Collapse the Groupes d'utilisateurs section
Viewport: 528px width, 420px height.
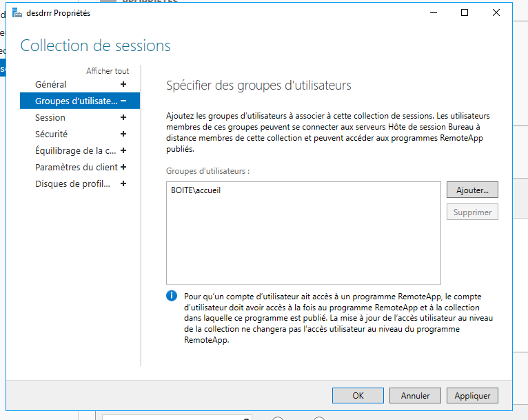[x=123, y=101]
